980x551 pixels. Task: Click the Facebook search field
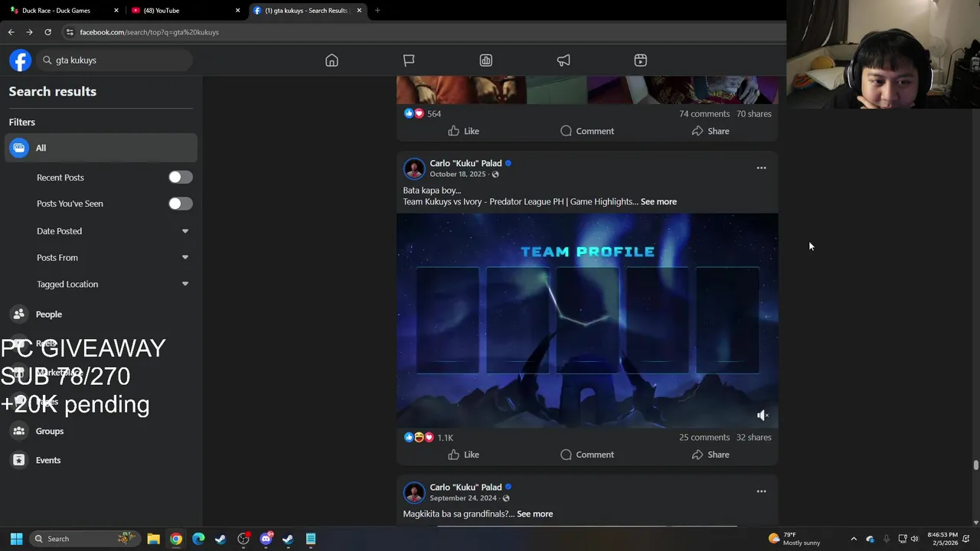tap(114, 60)
